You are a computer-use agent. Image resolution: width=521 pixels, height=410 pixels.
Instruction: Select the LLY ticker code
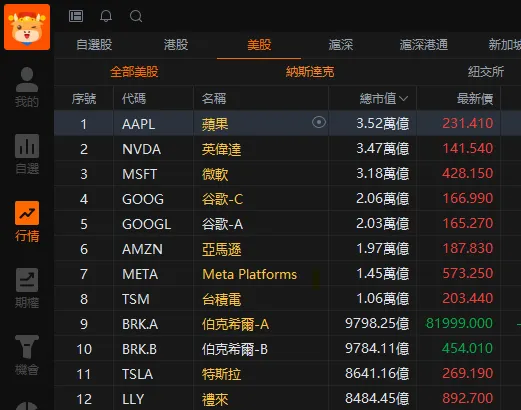tap(133, 399)
